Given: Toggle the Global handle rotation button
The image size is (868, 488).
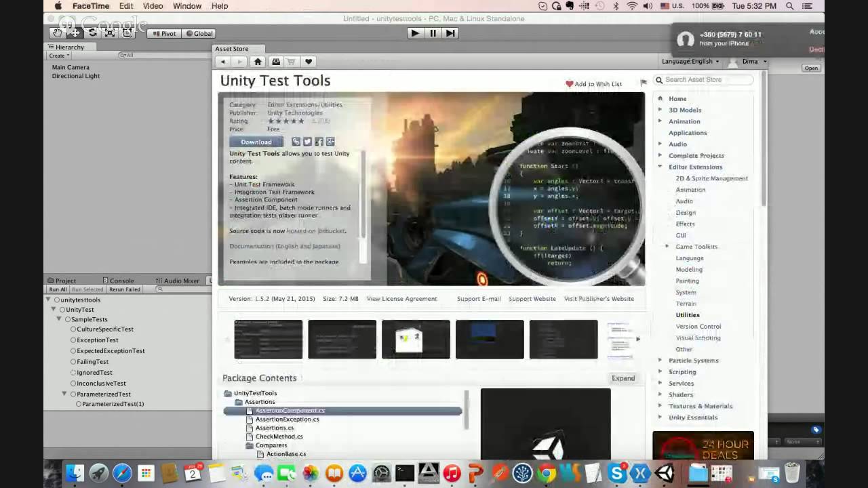Looking at the screenshot, I should click(x=199, y=33).
